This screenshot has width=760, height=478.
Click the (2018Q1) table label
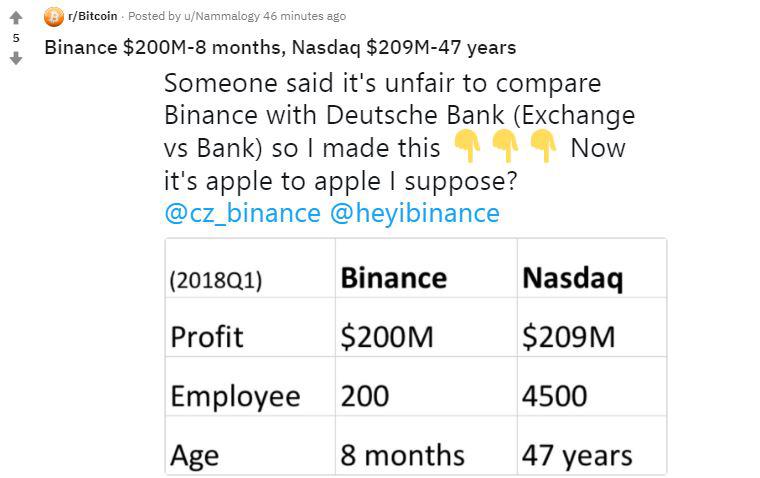tap(216, 280)
